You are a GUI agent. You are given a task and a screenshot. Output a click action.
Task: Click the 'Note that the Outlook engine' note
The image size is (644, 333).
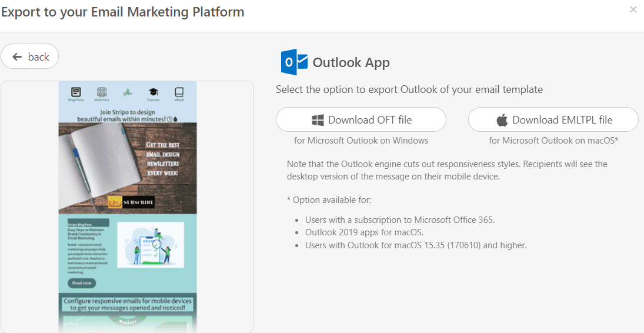(x=447, y=170)
